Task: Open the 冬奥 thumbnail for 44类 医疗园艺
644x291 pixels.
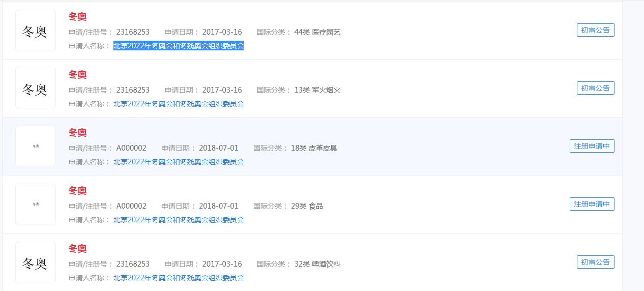Action: [36, 30]
